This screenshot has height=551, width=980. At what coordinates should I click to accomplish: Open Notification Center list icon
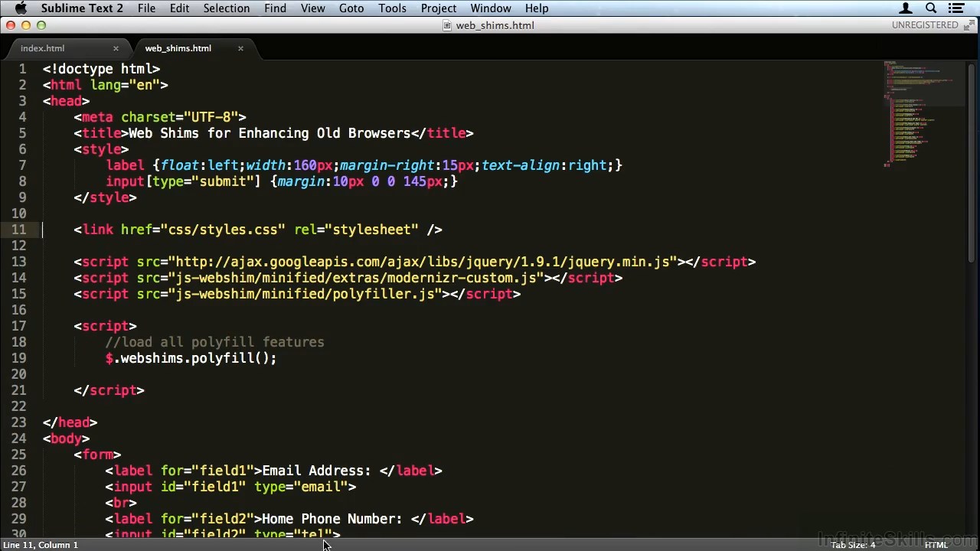coord(956,8)
